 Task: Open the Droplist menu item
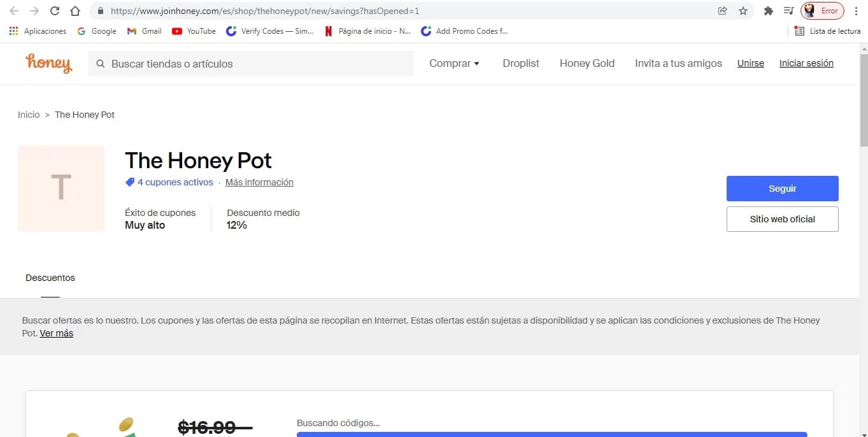[x=521, y=63]
